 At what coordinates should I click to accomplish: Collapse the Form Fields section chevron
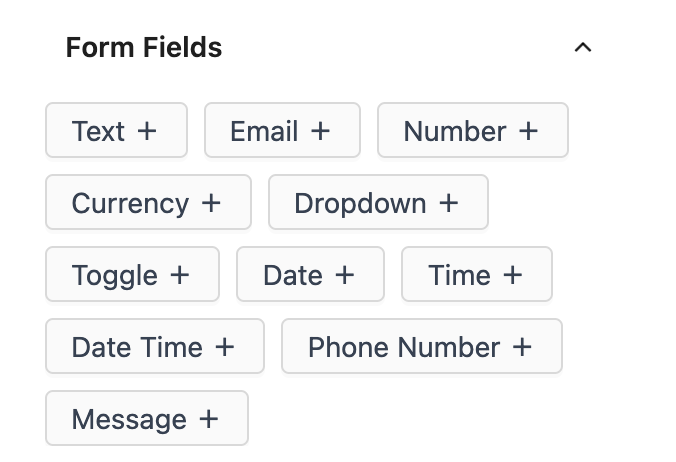click(x=584, y=47)
